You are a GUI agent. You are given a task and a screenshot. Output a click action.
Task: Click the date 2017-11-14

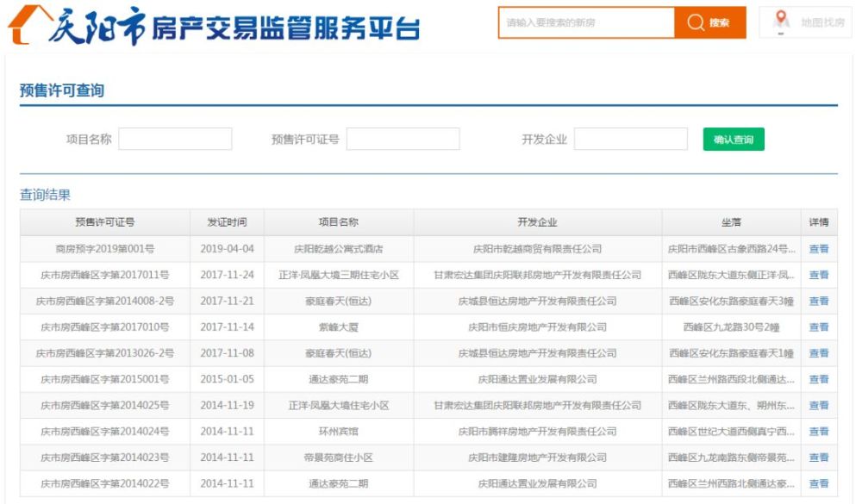(x=227, y=327)
